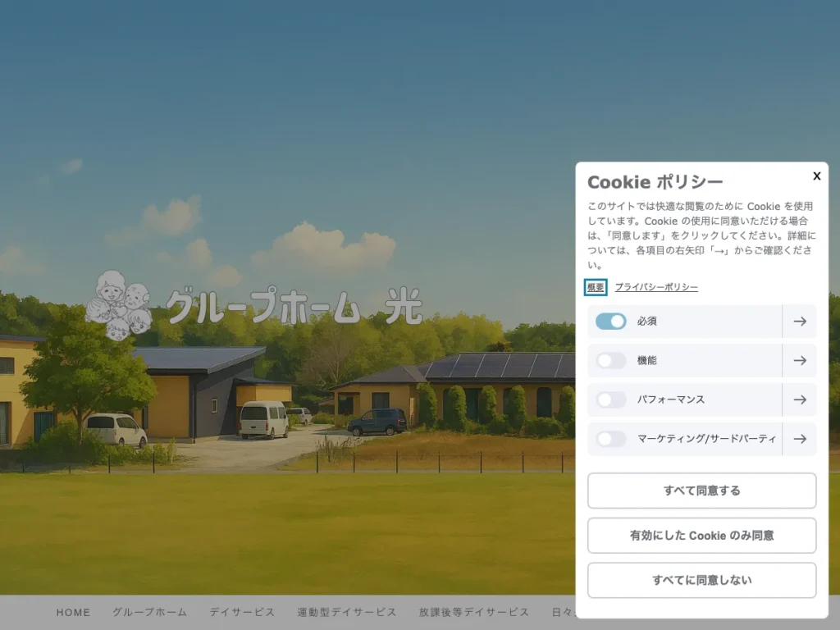Image resolution: width=840 pixels, height=630 pixels.
Task: Click the 必須 category label
Action: point(646,322)
